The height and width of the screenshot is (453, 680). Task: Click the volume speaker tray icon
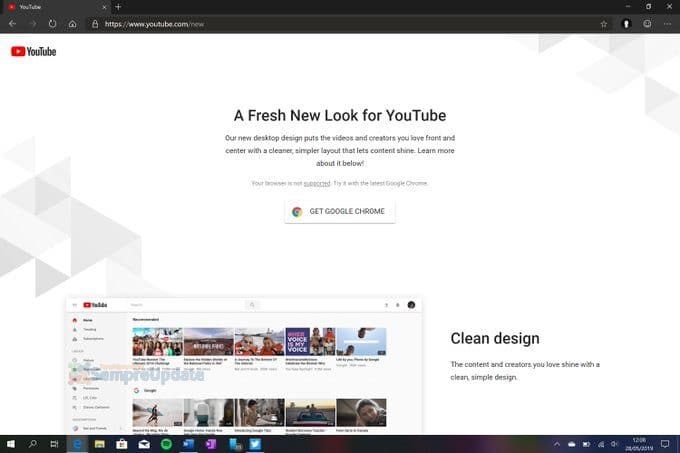point(615,444)
